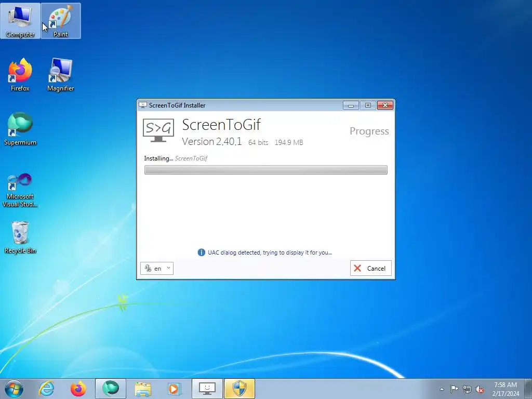Click the ScreenToGif Installer title text
Screen dimensions: 532x399
click(x=177, y=105)
